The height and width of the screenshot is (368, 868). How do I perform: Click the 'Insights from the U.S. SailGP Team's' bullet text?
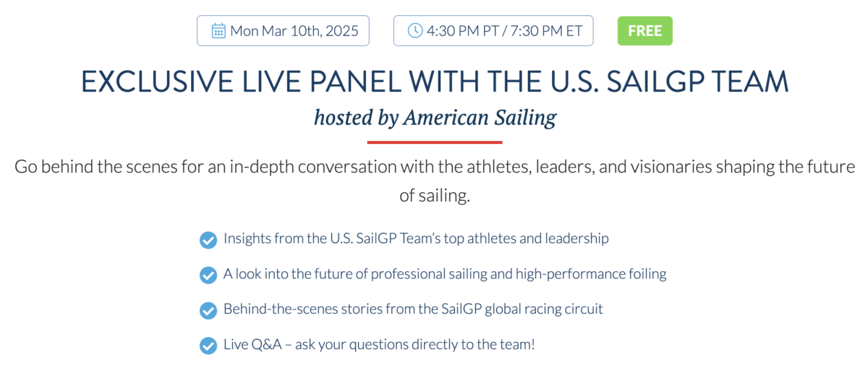point(416,239)
